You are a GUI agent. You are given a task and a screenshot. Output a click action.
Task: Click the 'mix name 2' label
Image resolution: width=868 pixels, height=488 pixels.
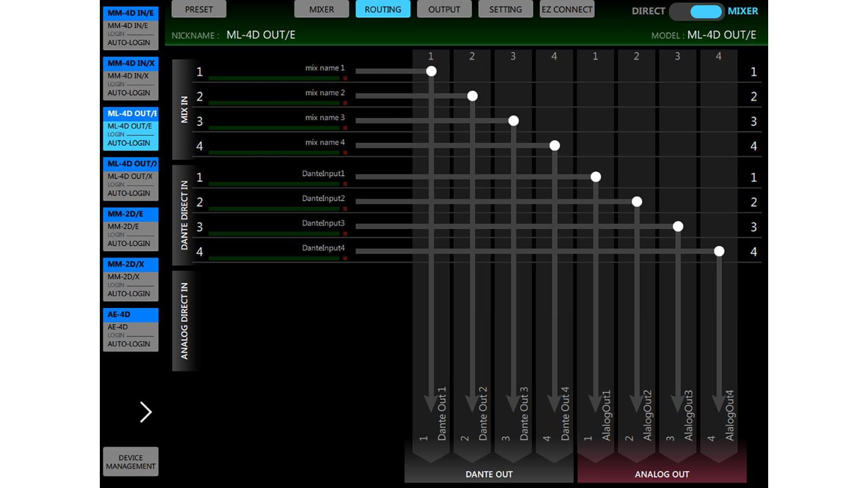324,93
